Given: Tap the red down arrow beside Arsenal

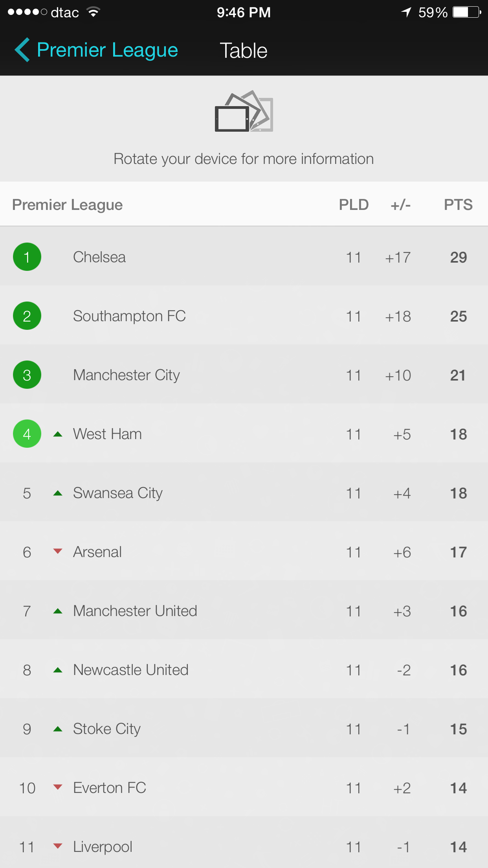Looking at the screenshot, I should tap(58, 551).
